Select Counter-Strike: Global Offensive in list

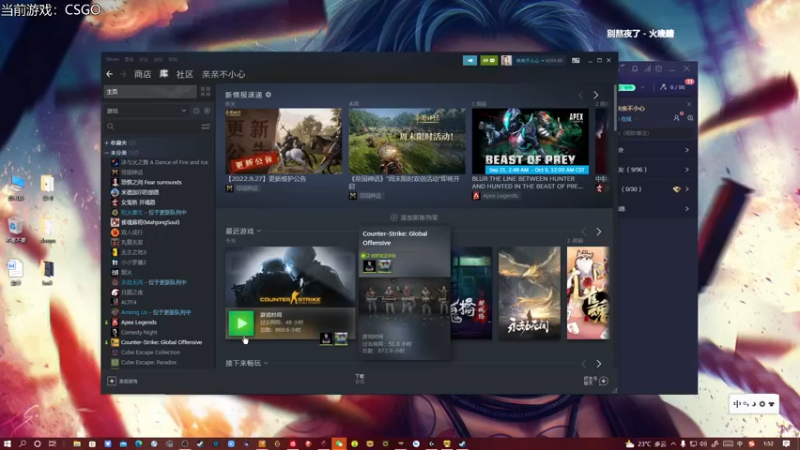[x=157, y=342]
